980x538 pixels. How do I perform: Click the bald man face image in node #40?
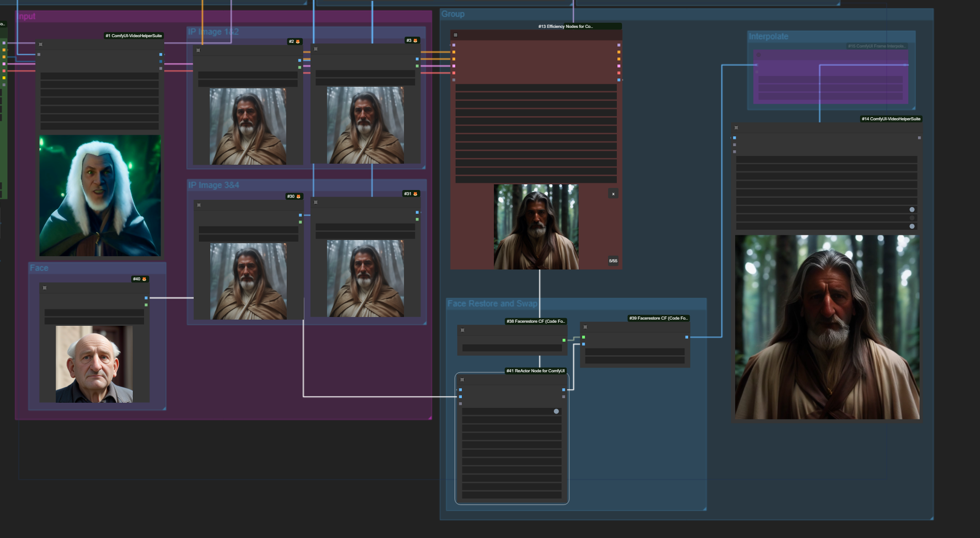pos(94,364)
